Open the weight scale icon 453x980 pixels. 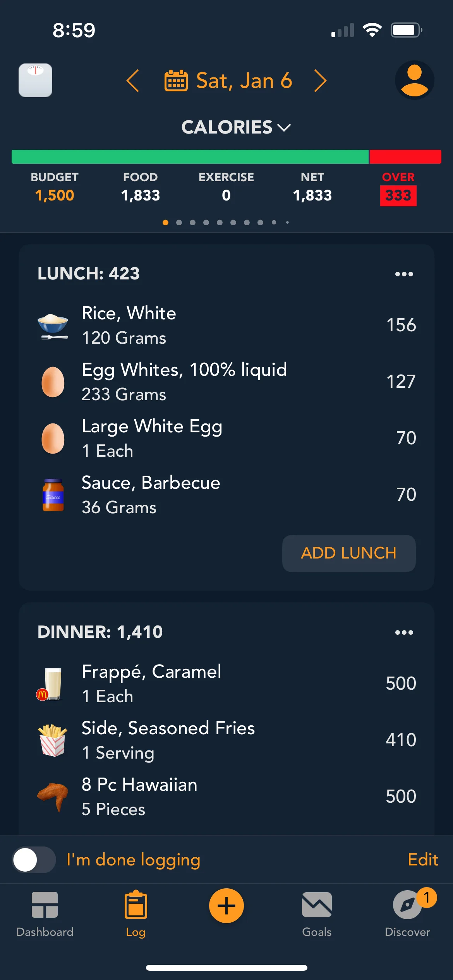pos(35,80)
